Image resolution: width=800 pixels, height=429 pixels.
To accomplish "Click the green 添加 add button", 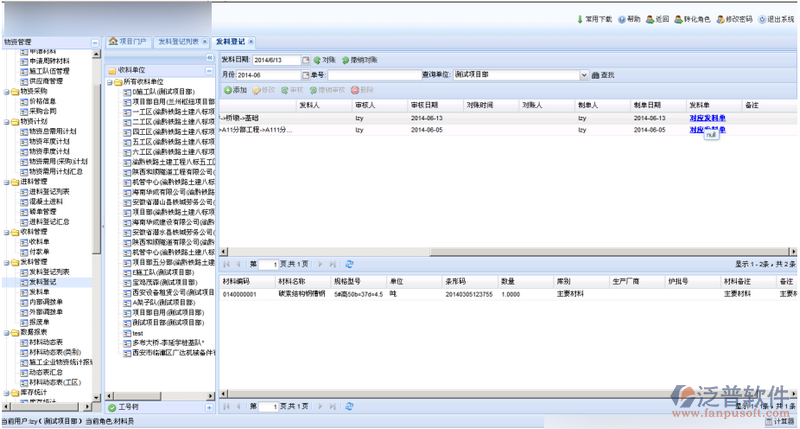I will click(x=235, y=90).
